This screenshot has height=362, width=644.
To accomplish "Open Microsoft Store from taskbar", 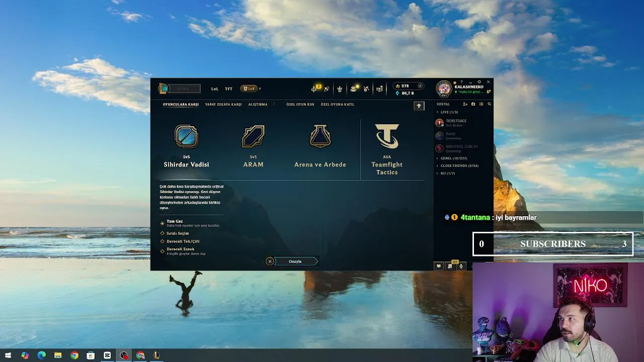I will pos(91,355).
